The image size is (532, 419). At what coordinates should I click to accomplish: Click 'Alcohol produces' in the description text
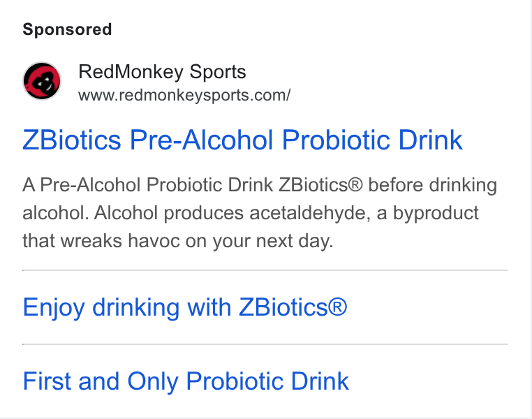169,214
